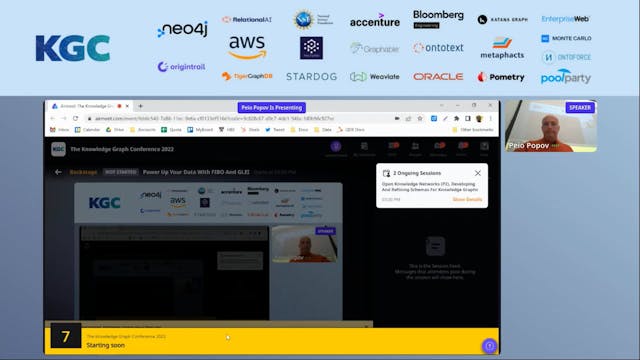Screen dimensions: 640x360
Task: Open the Calendar bookmark
Action: (87, 130)
